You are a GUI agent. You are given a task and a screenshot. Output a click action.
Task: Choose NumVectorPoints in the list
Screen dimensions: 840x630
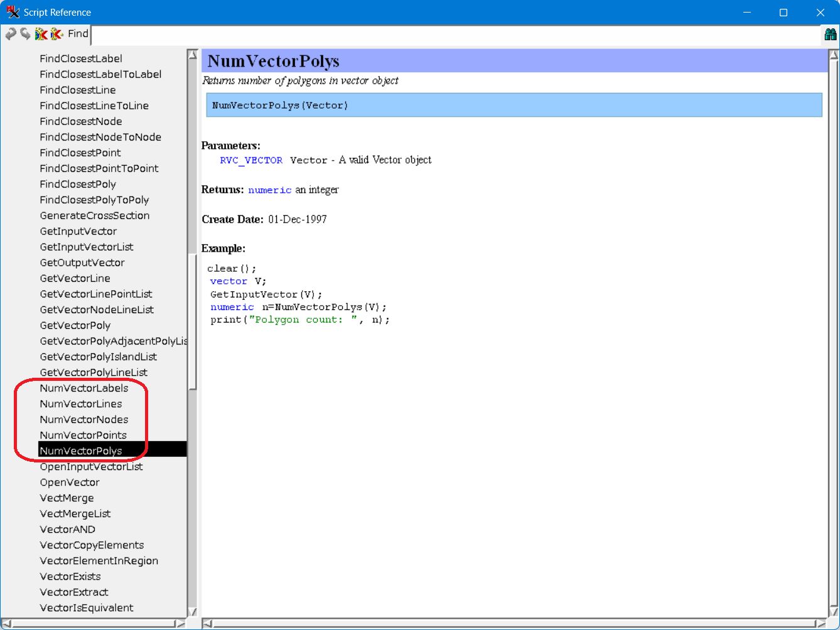[x=83, y=435]
